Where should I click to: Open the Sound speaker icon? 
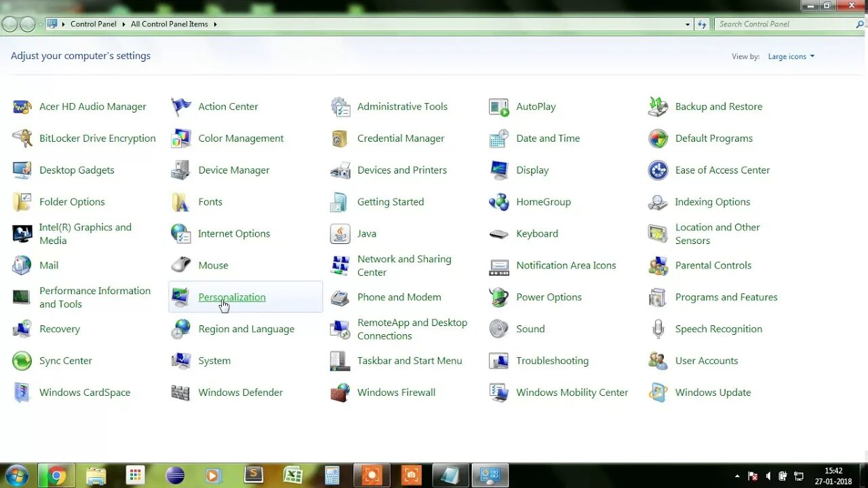(499, 329)
